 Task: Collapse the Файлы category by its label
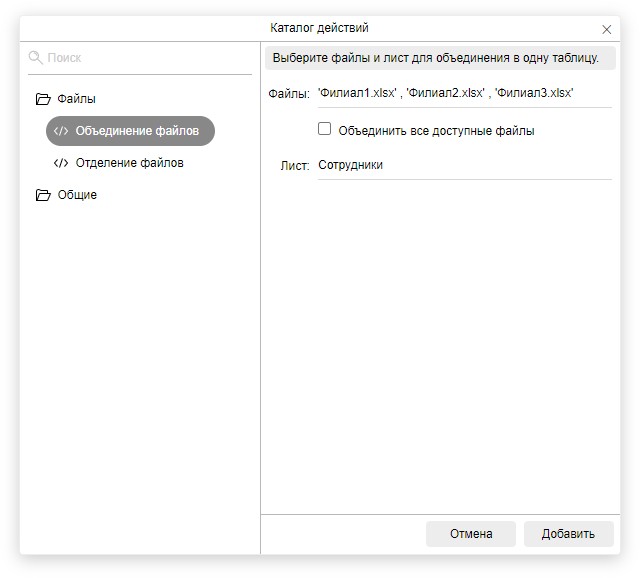pyautogui.click(x=77, y=99)
